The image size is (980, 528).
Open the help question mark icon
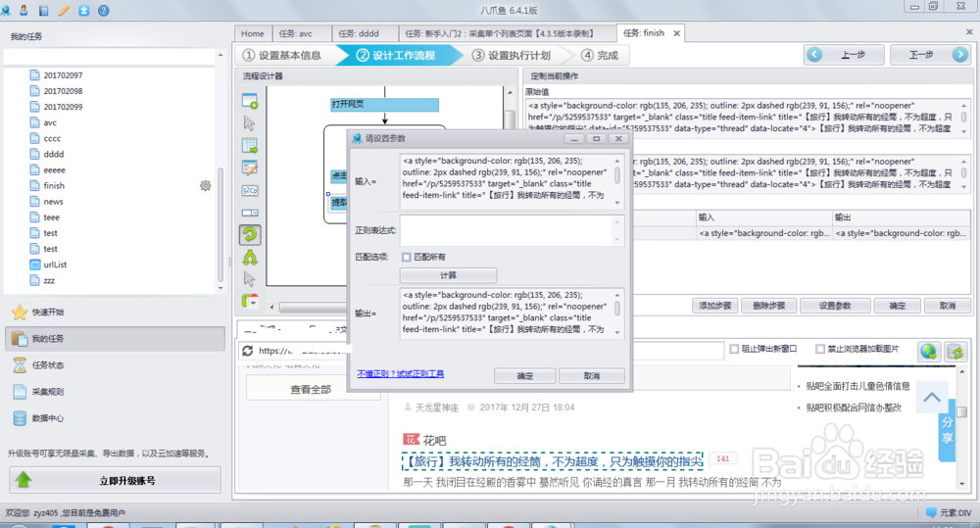coord(104,10)
